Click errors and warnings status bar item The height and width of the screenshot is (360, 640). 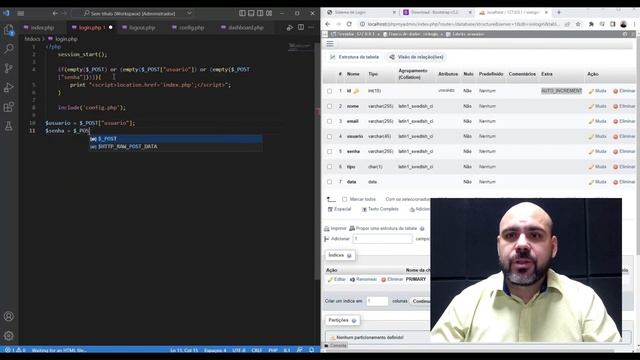point(15,350)
